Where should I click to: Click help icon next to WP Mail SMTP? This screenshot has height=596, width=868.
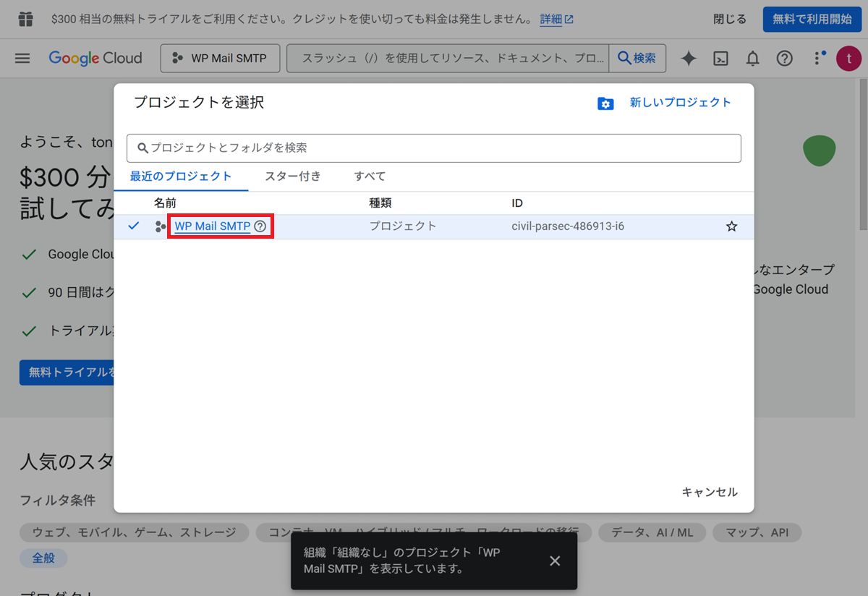coord(260,226)
